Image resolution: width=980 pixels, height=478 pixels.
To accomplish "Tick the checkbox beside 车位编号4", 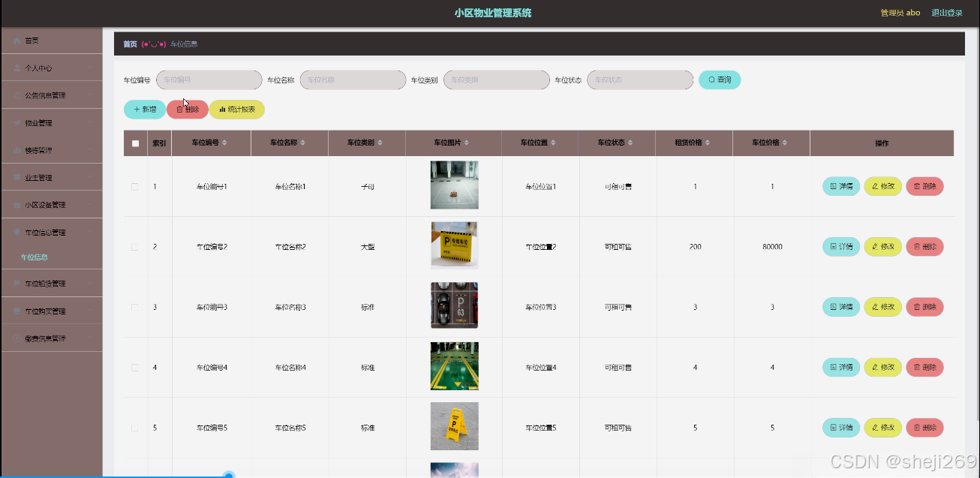I will click(135, 367).
